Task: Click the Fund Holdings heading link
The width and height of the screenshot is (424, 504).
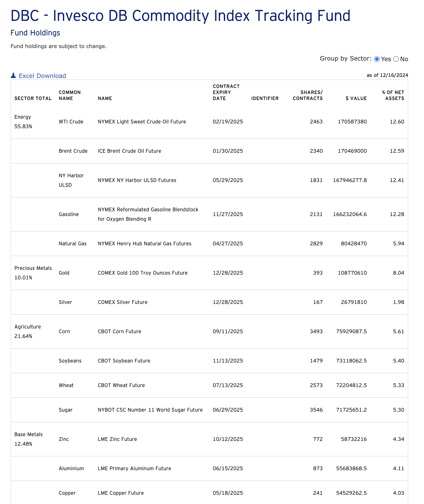Action: coord(35,33)
